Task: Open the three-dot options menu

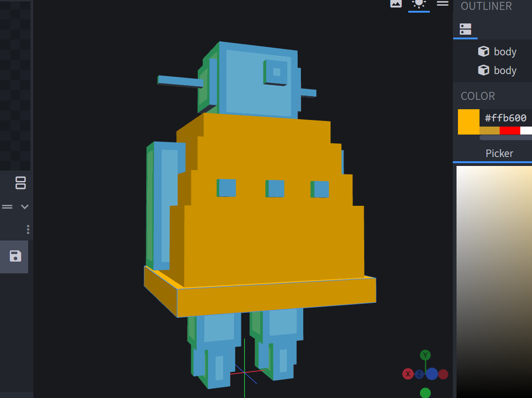Action: point(28,229)
